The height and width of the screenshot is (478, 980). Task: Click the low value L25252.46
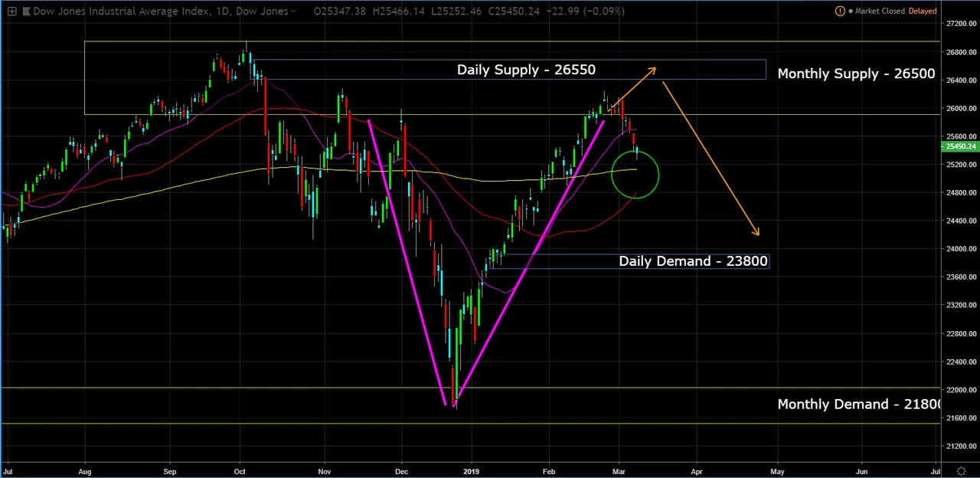[455, 11]
